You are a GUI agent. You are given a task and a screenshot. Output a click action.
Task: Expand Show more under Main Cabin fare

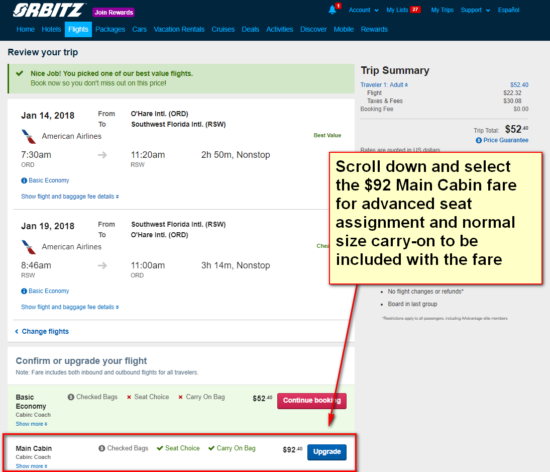31,466
